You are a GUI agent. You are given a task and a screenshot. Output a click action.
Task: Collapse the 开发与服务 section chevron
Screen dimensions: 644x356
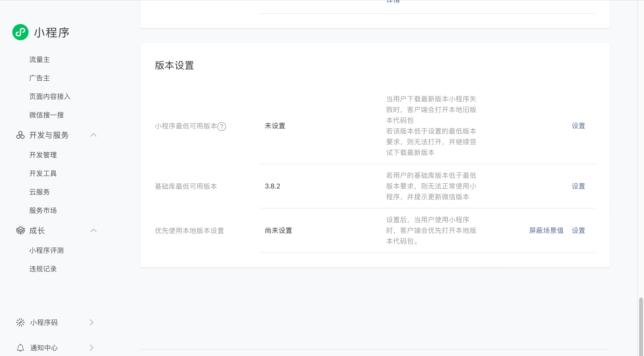point(93,135)
